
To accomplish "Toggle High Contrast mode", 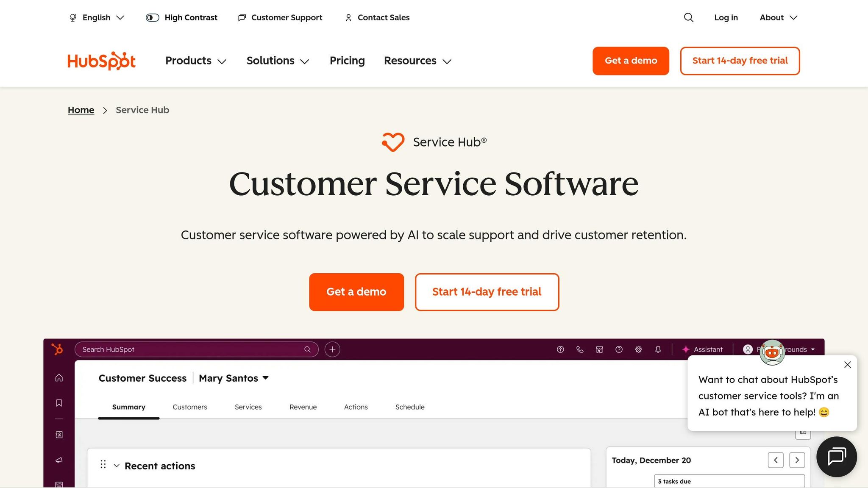I will tap(181, 17).
